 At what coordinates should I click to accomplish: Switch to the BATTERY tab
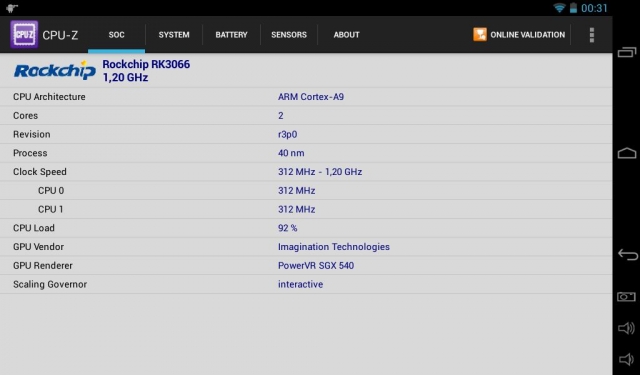(231, 35)
